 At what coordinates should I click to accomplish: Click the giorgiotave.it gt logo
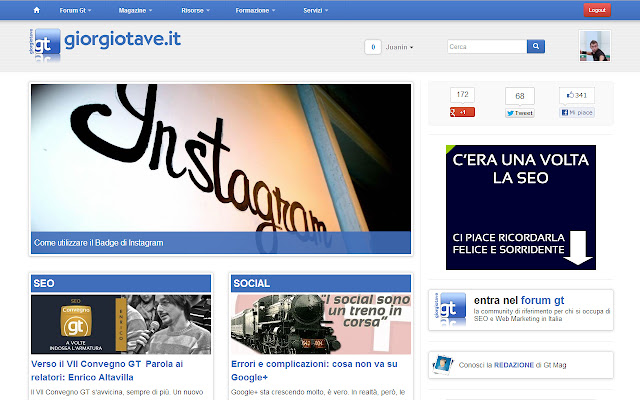pos(44,46)
